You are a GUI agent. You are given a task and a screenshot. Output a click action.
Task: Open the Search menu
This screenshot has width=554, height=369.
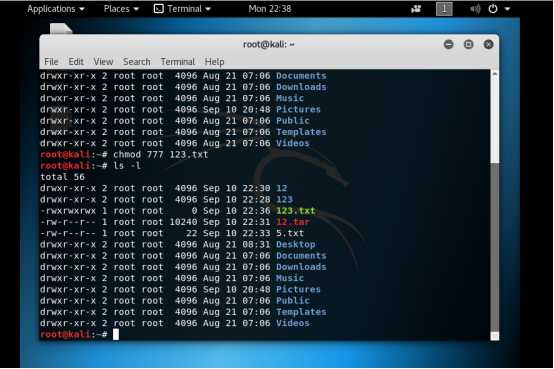(137, 62)
